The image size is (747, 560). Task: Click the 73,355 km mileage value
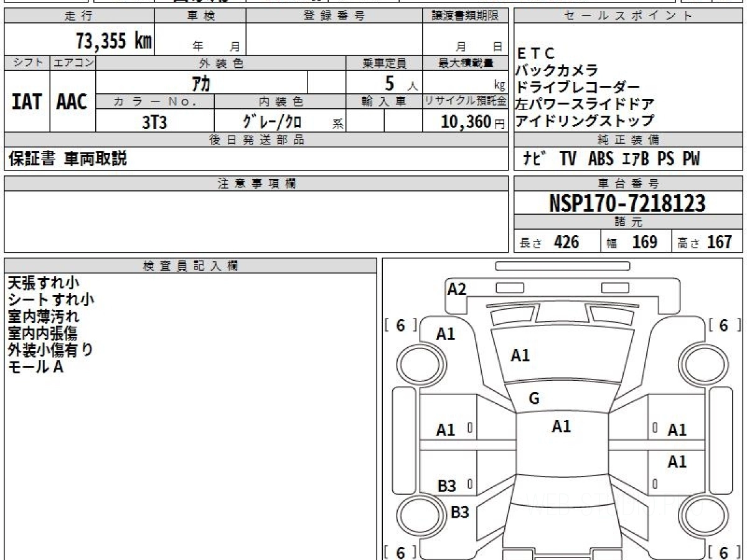[x=113, y=40]
